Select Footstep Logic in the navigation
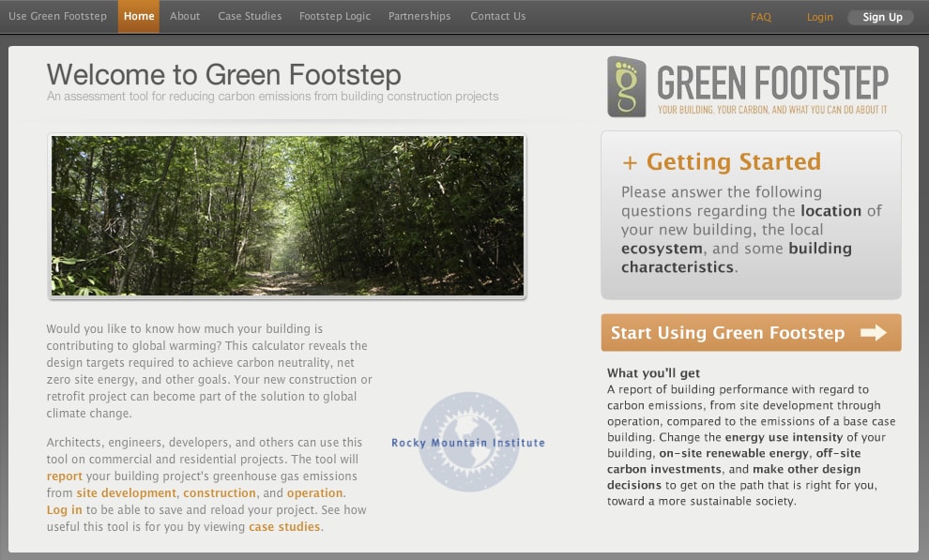This screenshot has height=560, width=929. pos(335,16)
